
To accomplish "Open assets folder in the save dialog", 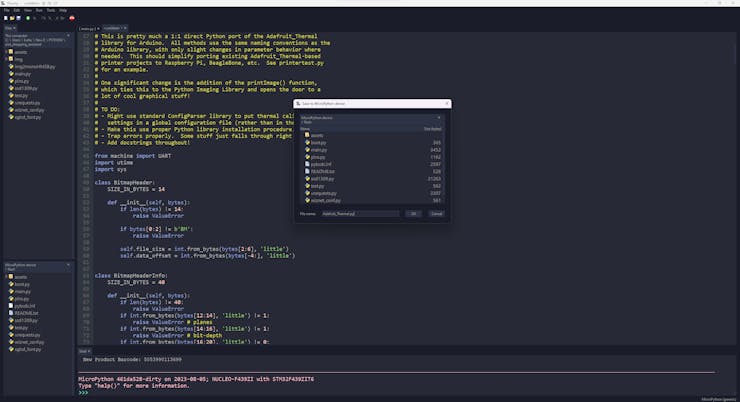I will pos(317,135).
